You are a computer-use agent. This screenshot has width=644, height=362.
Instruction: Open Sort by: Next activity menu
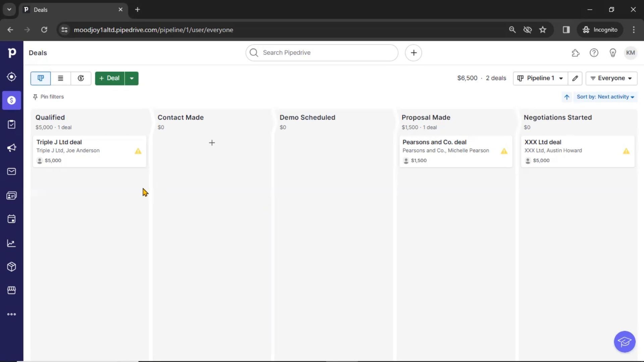605,97
